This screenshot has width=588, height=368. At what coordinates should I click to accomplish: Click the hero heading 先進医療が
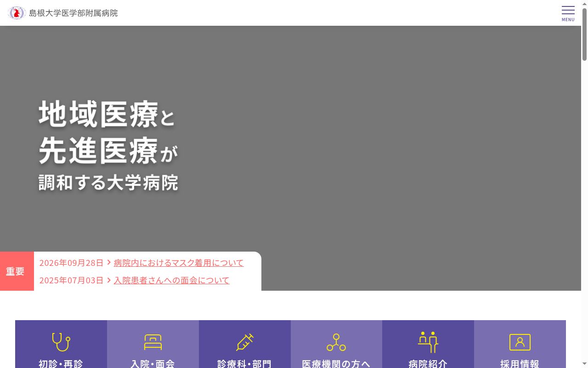pyautogui.click(x=108, y=150)
